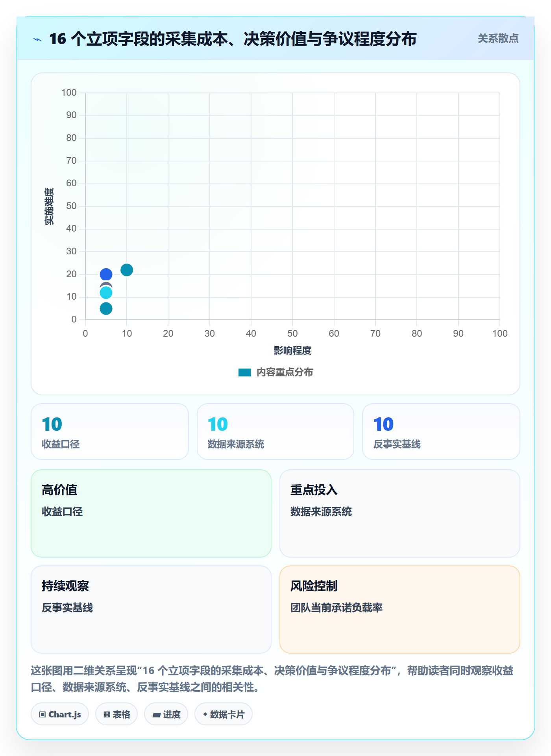
Task: Click the lightning bolt icon in header
Action: pyautogui.click(x=37, y=39)
